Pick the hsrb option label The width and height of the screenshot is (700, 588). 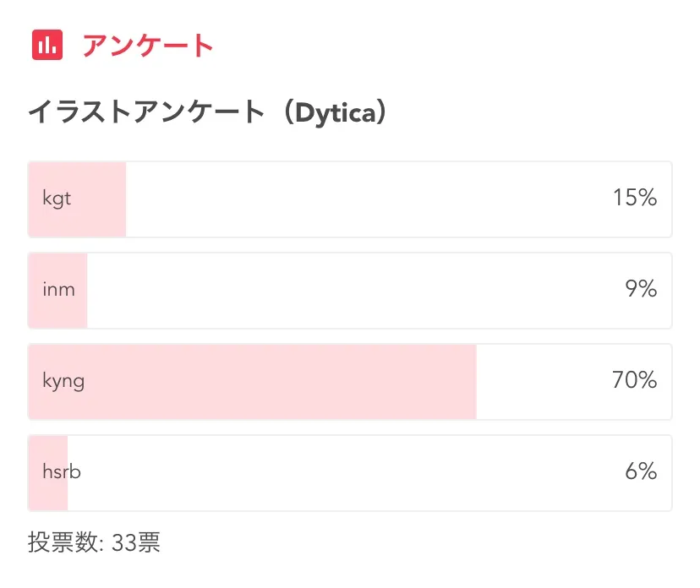click(x=62, y=472)
